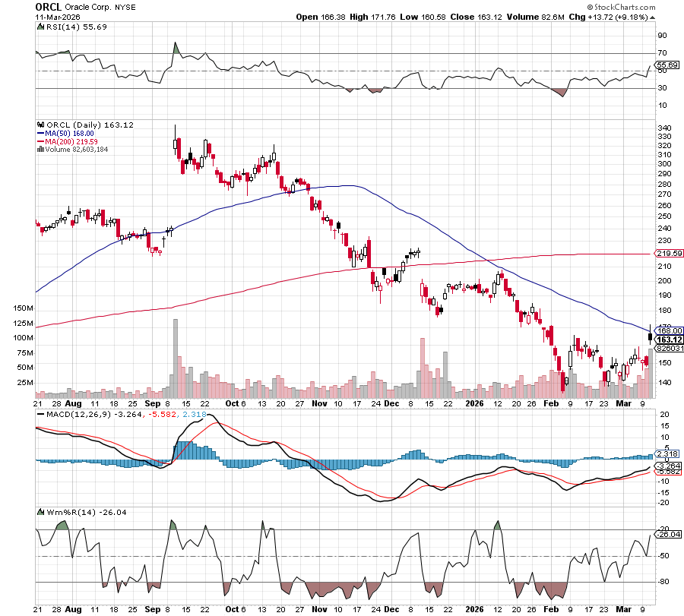Click the MACD(12,26,9) legend icon

[x=40, y=412]
